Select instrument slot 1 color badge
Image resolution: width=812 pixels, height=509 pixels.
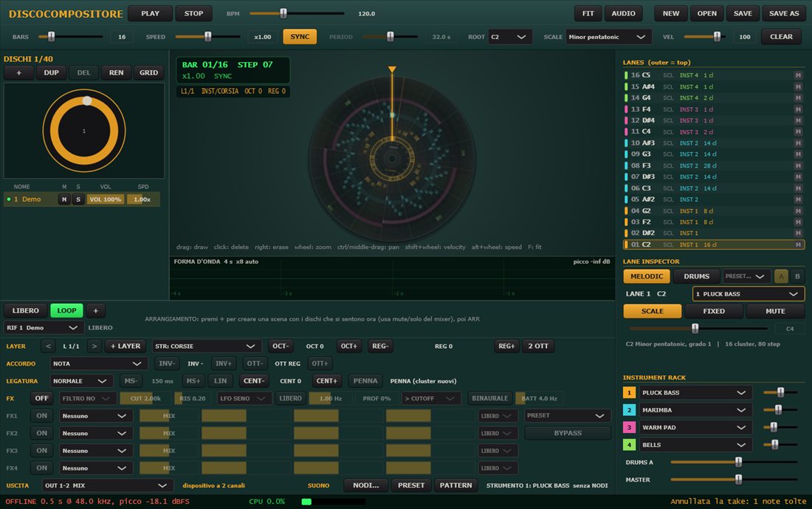[629, 392]
